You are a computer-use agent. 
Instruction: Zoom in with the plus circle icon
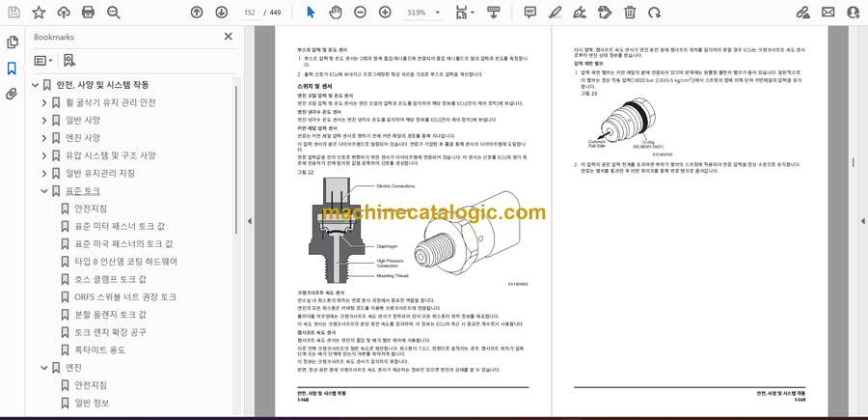pos(385,13)
